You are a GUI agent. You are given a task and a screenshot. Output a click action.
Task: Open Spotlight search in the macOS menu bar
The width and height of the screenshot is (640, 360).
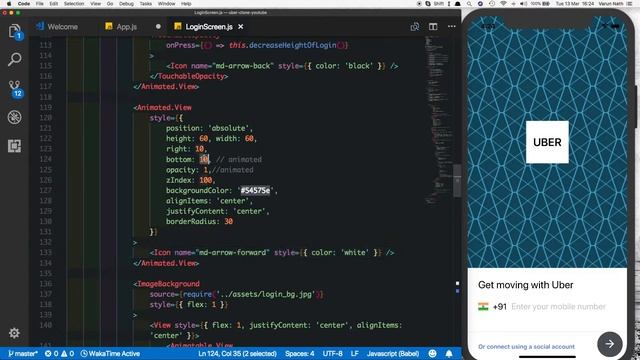point(469,3)
